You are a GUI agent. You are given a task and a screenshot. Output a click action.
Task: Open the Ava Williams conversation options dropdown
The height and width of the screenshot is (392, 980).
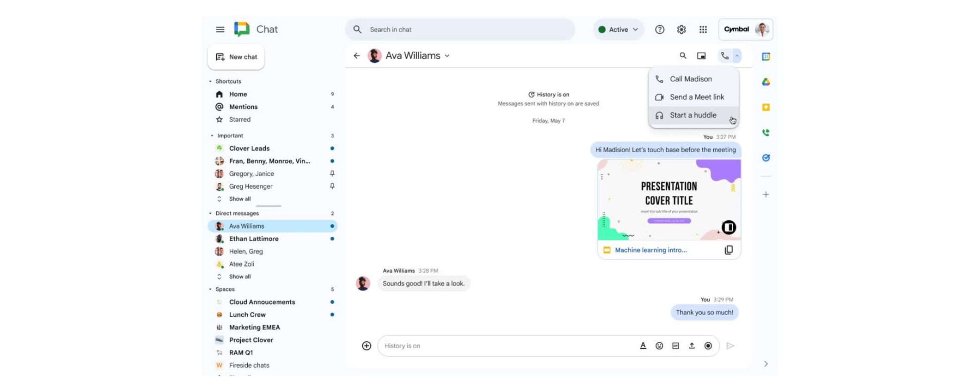(447, 56)
